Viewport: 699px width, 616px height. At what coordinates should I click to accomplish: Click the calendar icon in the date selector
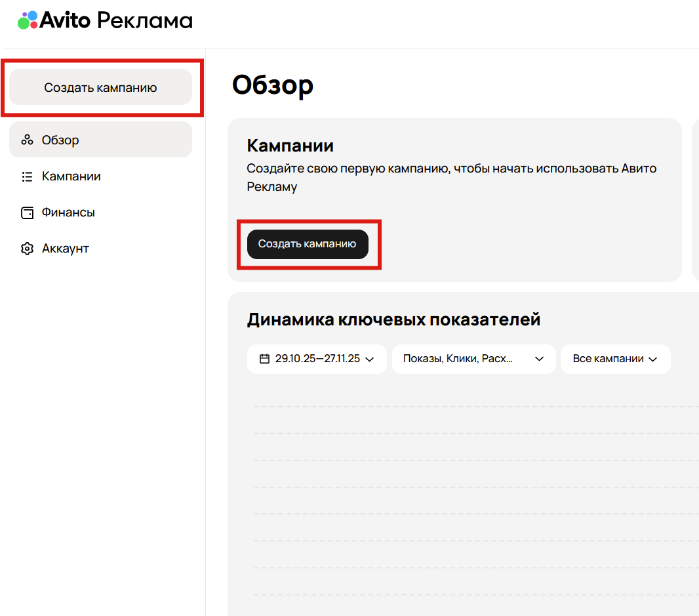coord(264,359)
